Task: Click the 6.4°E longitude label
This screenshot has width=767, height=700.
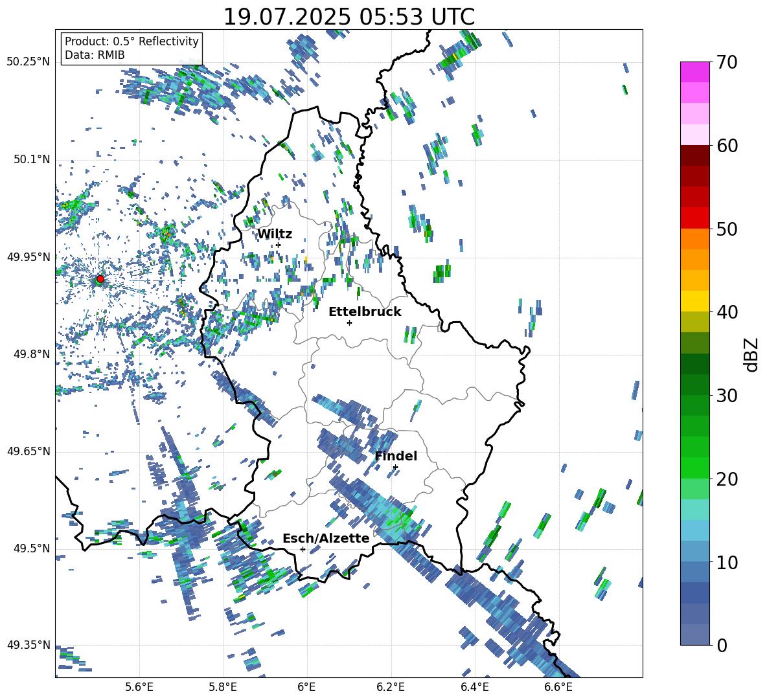Action: [474, 687]
